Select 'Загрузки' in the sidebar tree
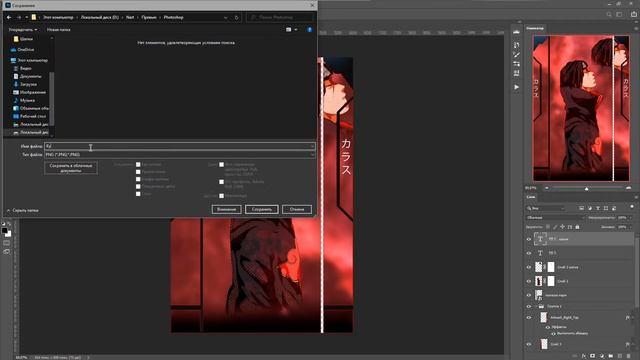This screenshot has height=360, width=640. point(28,84)
